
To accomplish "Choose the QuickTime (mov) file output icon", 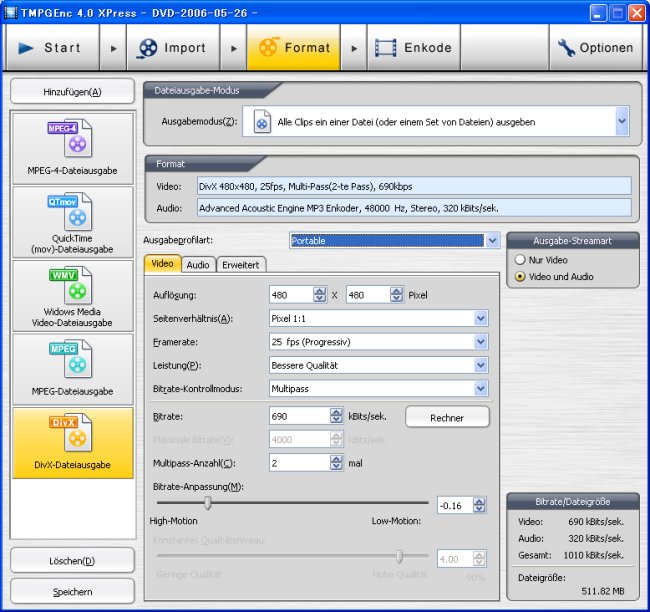I will tap(73, 222).
